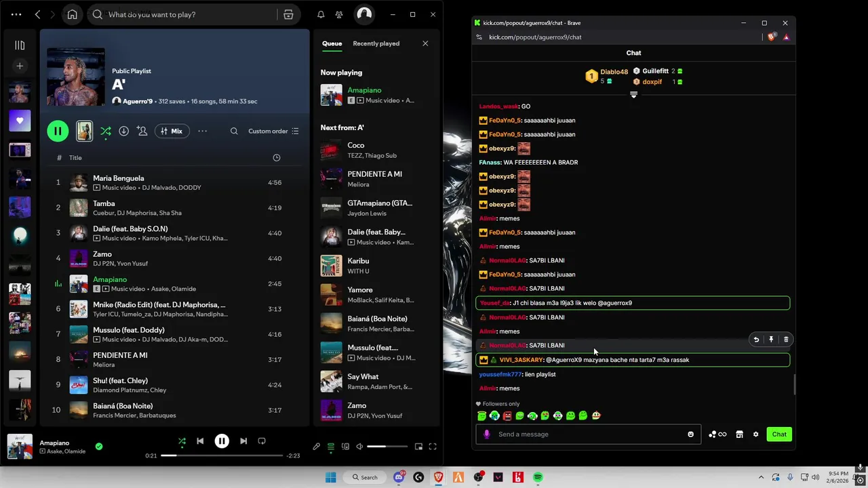Delete the hovered chat message
868x488 pixels.
pos(786,340)
